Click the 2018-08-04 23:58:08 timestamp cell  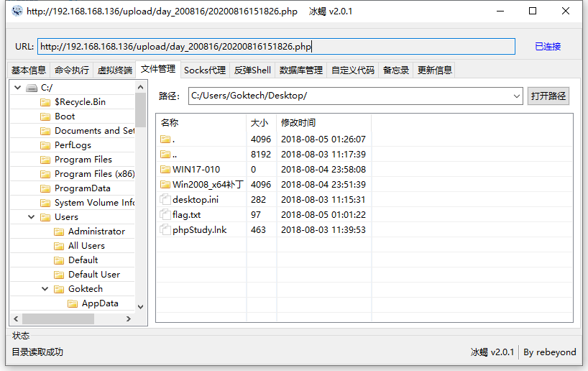(323, 170)
